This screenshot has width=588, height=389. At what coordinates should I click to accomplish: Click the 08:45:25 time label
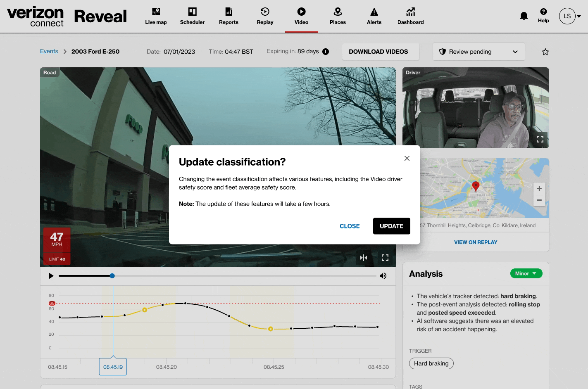(274, 367)
